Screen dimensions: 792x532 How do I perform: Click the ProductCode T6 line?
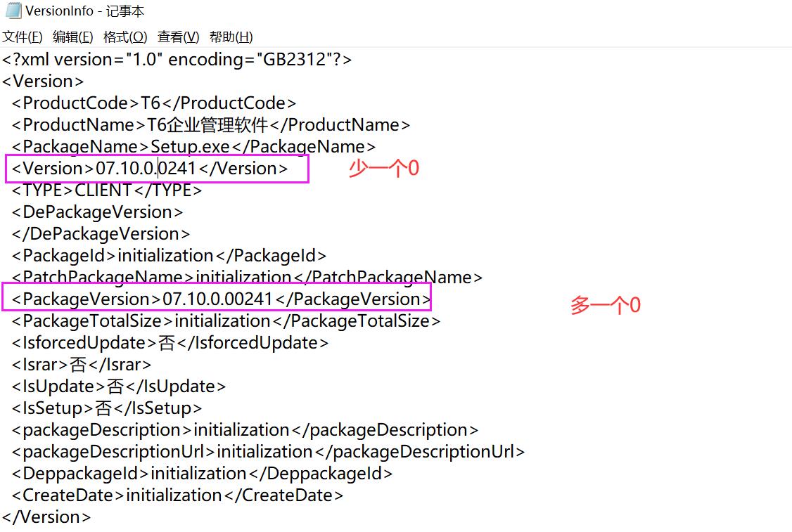pyautogui.click(x=154, y=103)
